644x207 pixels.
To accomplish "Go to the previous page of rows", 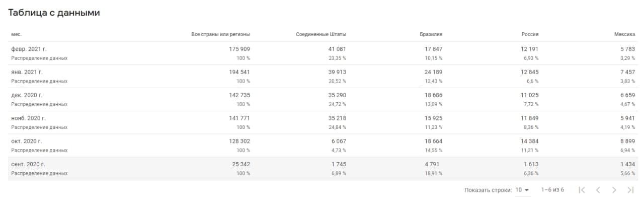I will [598, 190].
